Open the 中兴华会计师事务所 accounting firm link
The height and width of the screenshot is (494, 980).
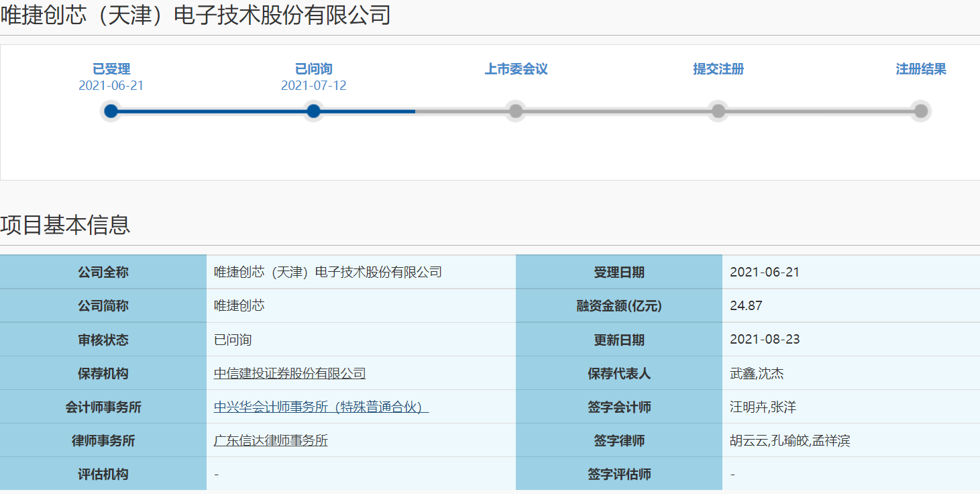click(x=321, y=407)
